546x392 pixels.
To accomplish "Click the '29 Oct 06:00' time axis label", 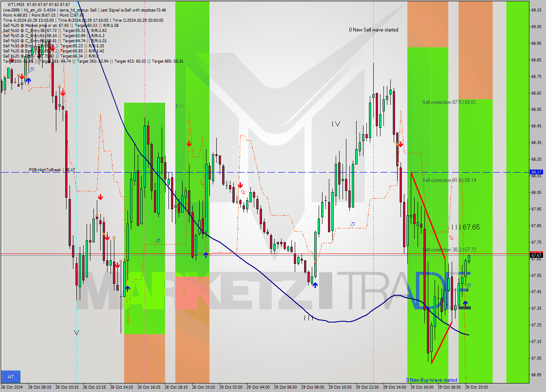I will (x=286, y=387).
